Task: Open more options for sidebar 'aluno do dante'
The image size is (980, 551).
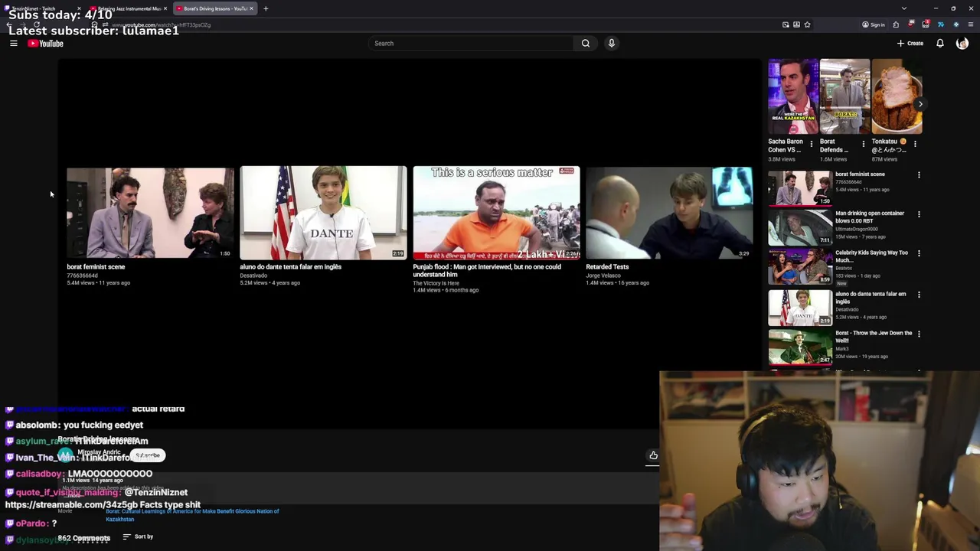Action: (x=919, y=295)
